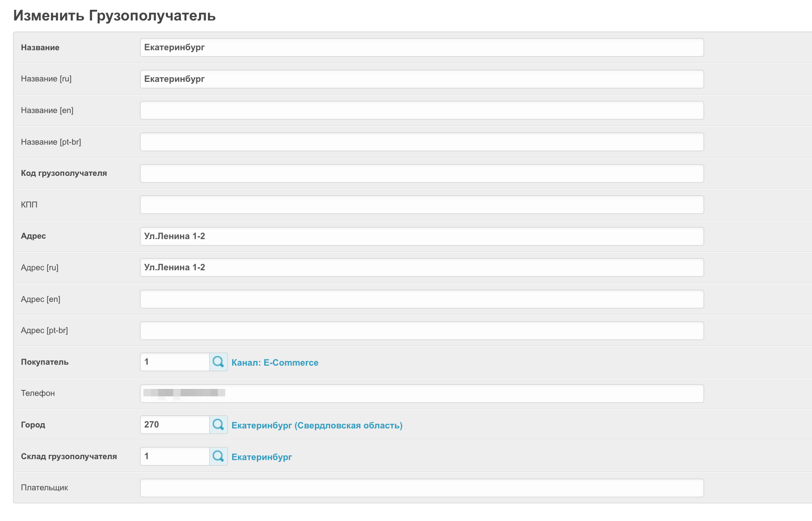Open the Екатеринбург warehouse link
Image resolution: width=812 pixels, height=521 pixels.
pyautogui.click(x=261, y=457)
